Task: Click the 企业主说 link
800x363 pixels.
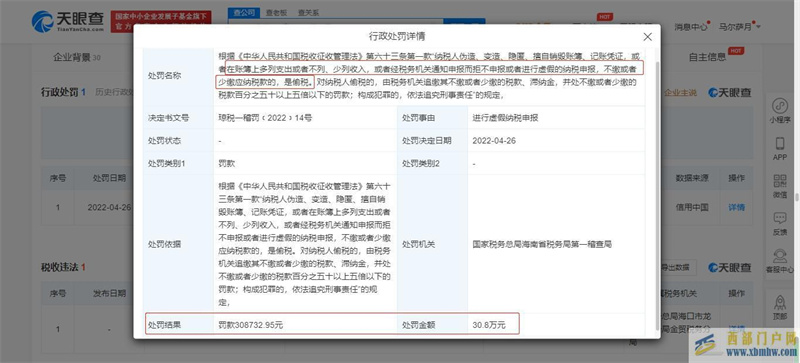Action: coord(680,92)
